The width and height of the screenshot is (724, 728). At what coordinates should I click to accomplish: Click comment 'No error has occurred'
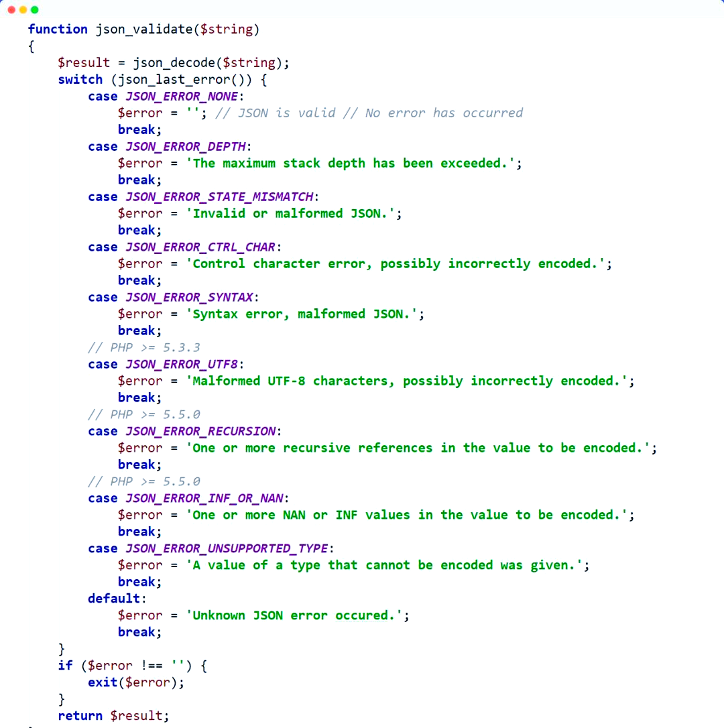[x=444, y=113]
